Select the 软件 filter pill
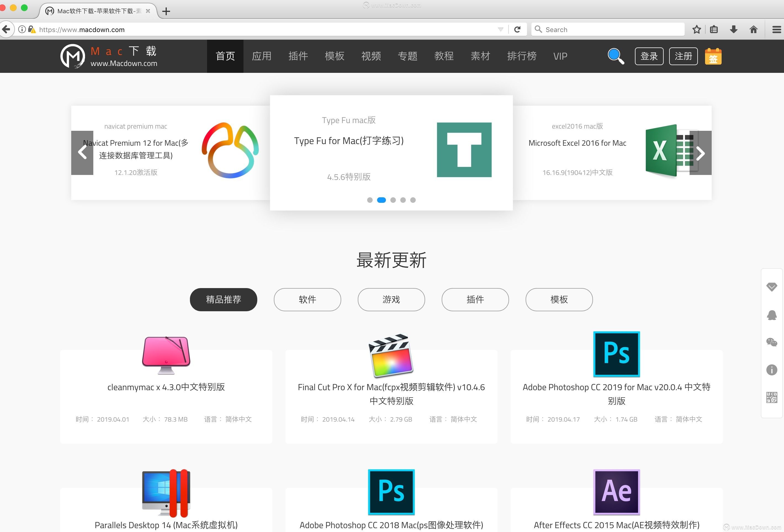Screen dimensions: 784x532 [x=307, y=299]
